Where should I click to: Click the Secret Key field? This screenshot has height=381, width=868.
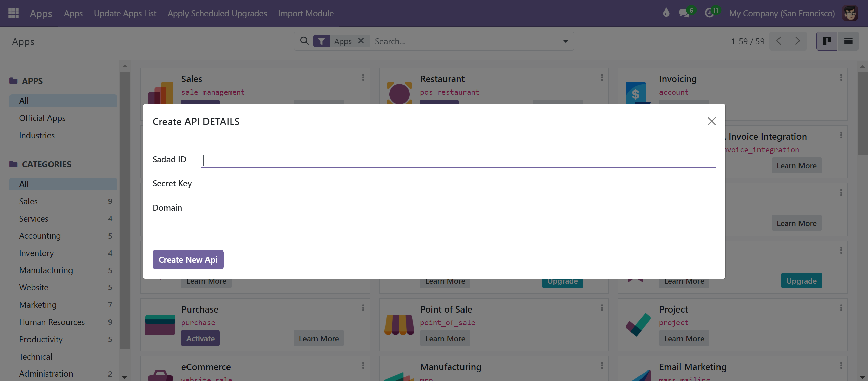pyautogui.click(x=458, y=184)
